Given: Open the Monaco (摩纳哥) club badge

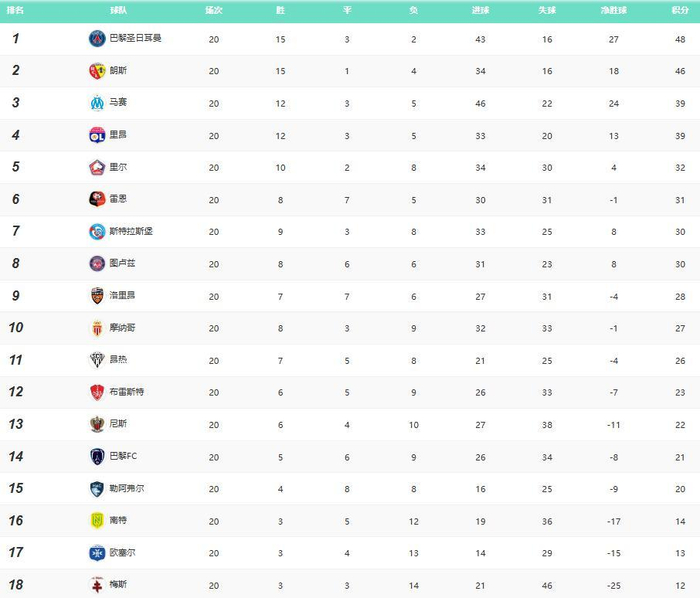Looking at the screenshot, I should 96,328.
